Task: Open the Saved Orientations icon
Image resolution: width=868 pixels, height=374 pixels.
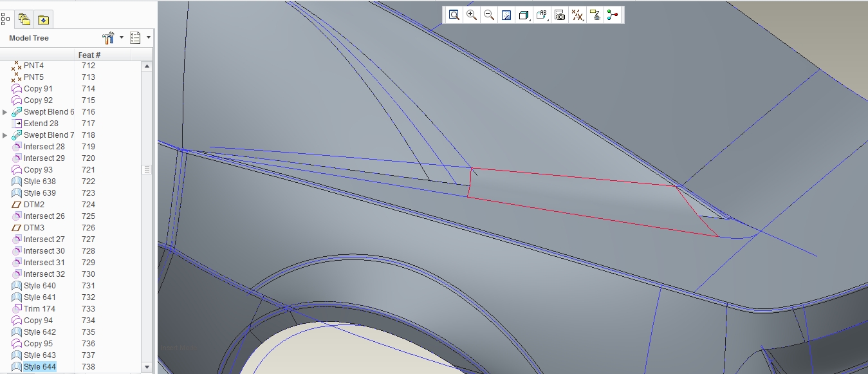Action: [x=542, y=15]
